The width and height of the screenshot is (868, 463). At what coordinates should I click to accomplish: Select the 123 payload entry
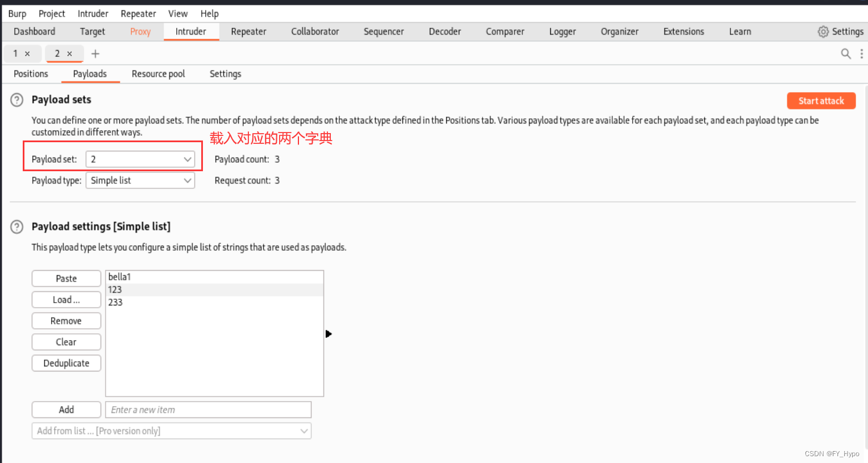[x=214, y=290]
